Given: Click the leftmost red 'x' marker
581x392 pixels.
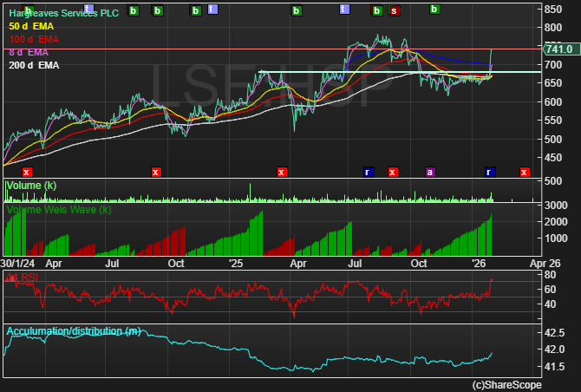Looking at the screenshot, I should (26, 172).
